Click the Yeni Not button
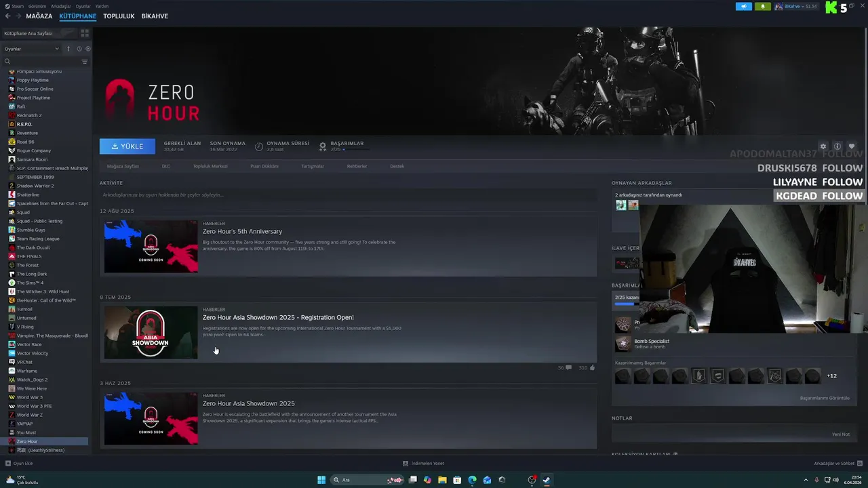 (x=841, y=434)
